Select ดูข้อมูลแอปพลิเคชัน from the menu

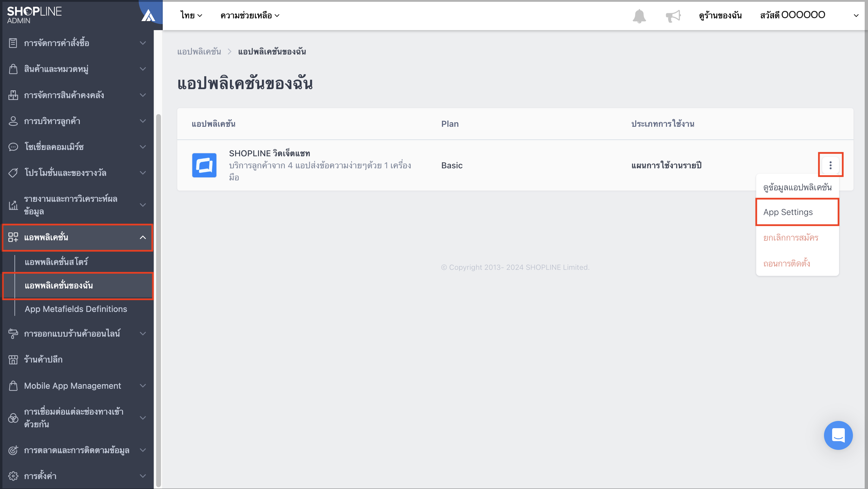pyautogui.click(x=797, y=187)
